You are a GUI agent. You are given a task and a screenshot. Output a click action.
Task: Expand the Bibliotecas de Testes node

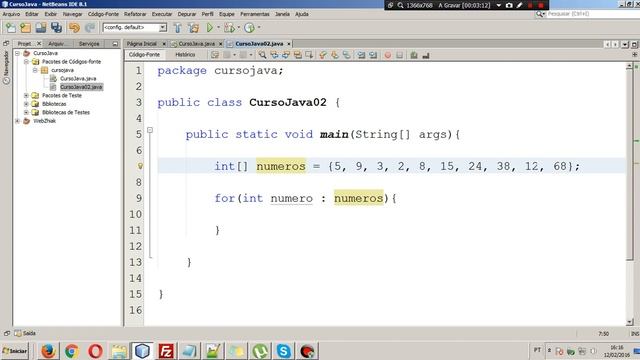[26, 113]
